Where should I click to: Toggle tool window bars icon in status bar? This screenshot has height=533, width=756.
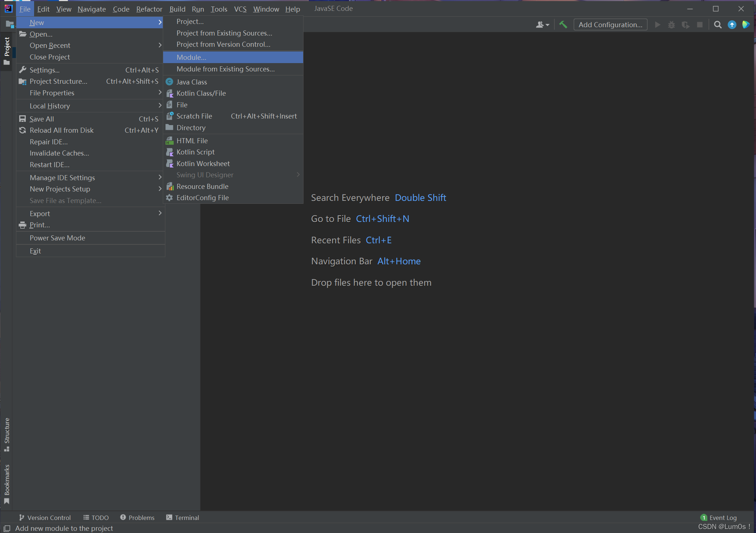pyautogui.click(x=7, y=528)
